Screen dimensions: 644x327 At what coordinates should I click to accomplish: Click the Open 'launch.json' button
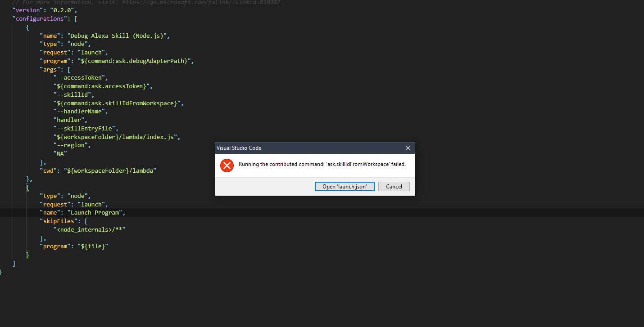(x=345, y=186)
